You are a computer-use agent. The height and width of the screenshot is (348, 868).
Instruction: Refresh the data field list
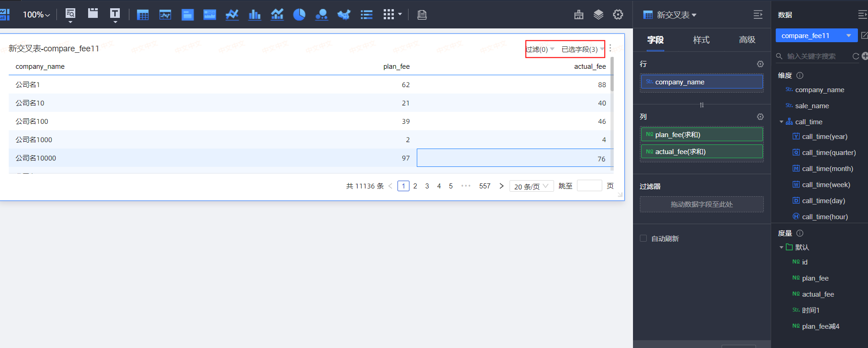[x=856, y=56]
